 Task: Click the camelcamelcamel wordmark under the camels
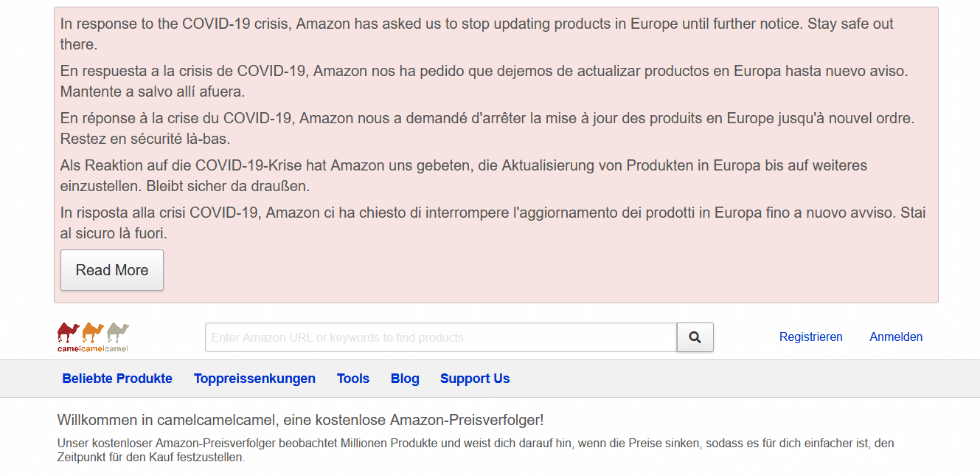93,348
